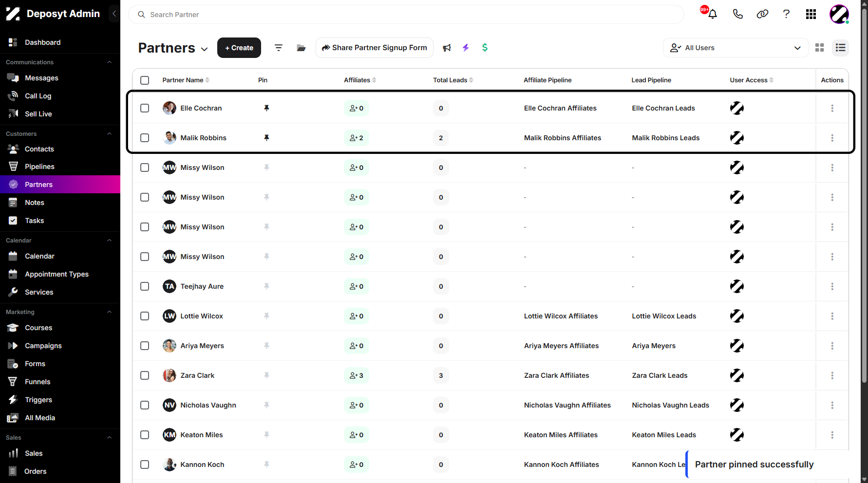This screenshot has width=868, height=483.
Task: Check the Keaton Miles row checkbox
Action: click(145, 435)
